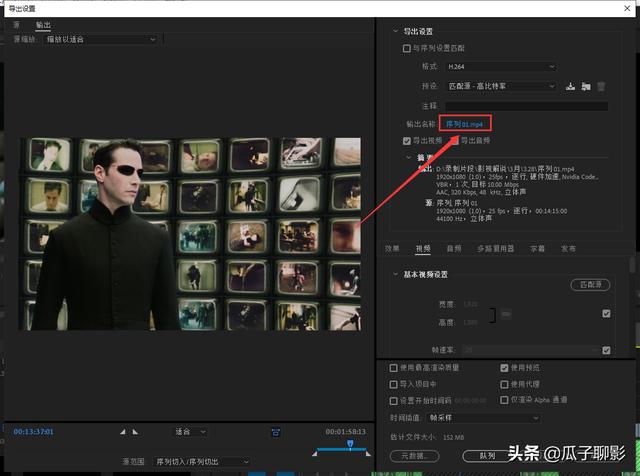This screenshot has height=476, width=640.
Task: Collapse the 导出设置 section
Action: point(396,31)
